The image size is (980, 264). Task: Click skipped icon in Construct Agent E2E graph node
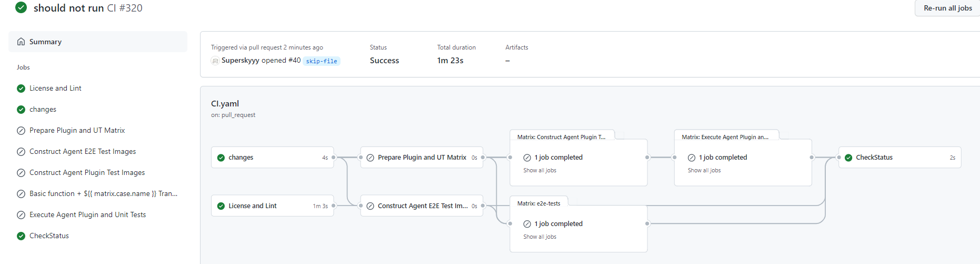(370, 206)
